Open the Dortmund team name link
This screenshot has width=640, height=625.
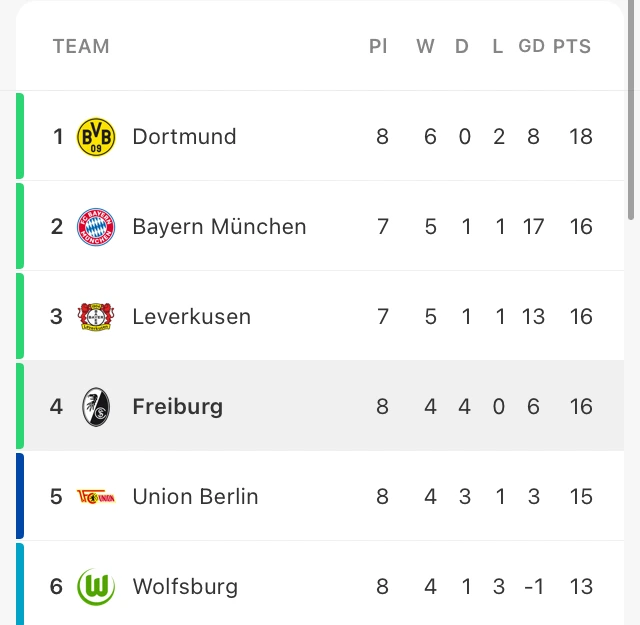coord(184,136)
